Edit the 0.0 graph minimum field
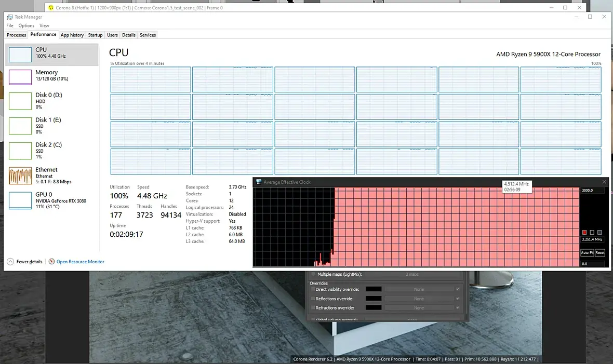Image resolution: width=613 pixels, height=364 pixels. (x=593, y=264)
